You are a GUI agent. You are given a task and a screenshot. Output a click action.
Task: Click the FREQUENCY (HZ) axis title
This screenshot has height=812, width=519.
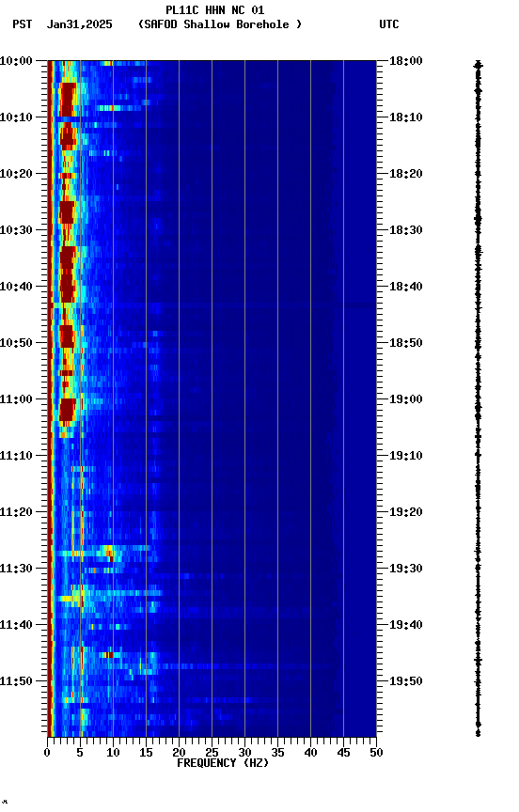click(223, 764)
